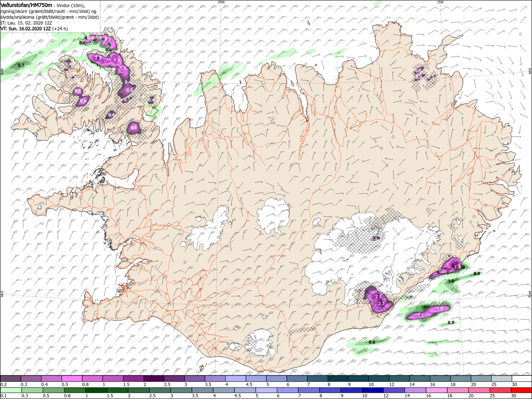Click the black '0.5' rain value offshore
This screenshot has height=399, width=532.
pos(451,323)
